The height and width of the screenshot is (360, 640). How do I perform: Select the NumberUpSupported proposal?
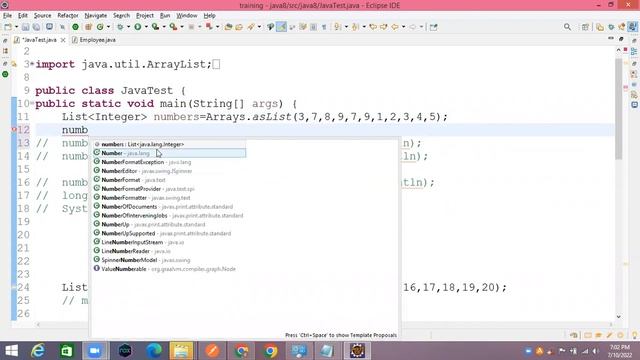tap(169, 233)
